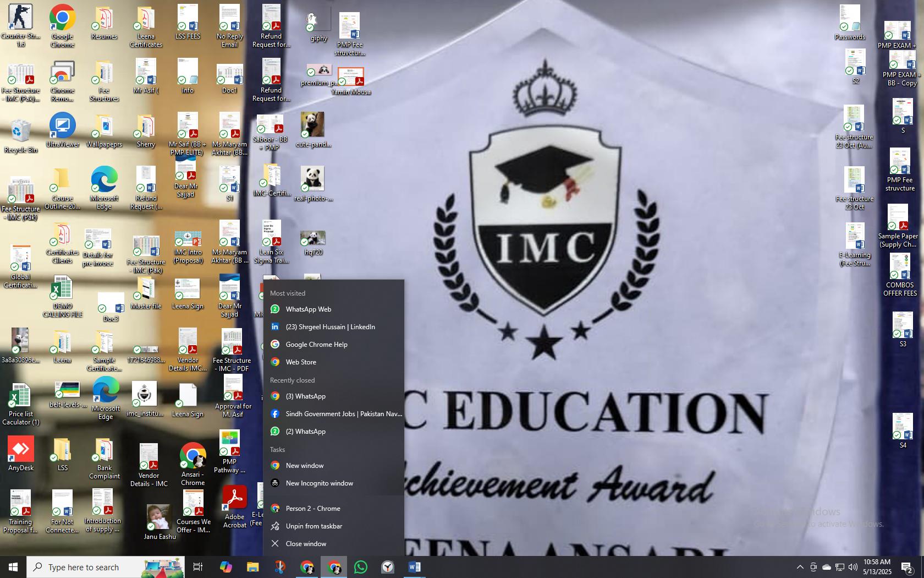Select the Price list Calculator (1) workbook

pos(20,405)
